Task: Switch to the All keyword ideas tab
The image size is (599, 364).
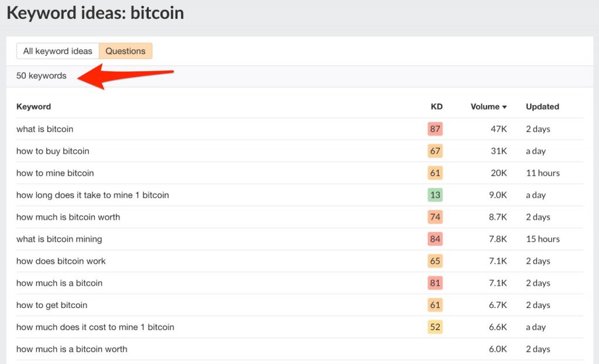Action: pos(57,51)
